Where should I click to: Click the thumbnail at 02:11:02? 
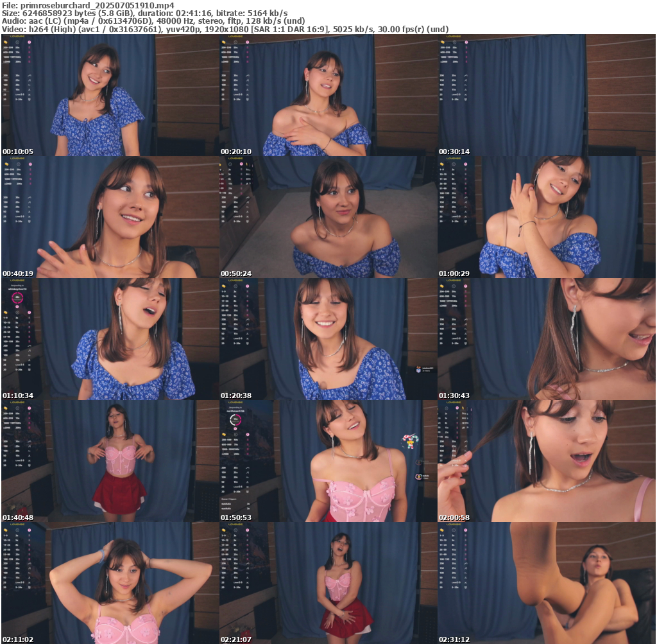pos(110,583)
